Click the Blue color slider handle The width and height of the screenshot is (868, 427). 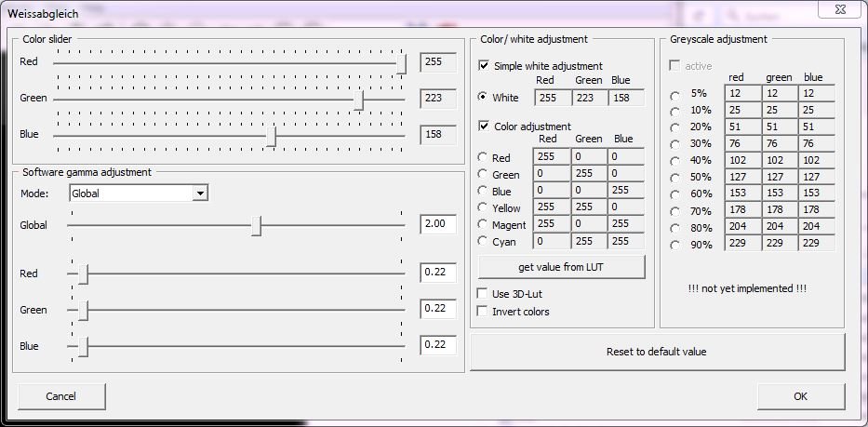(271, 137)
